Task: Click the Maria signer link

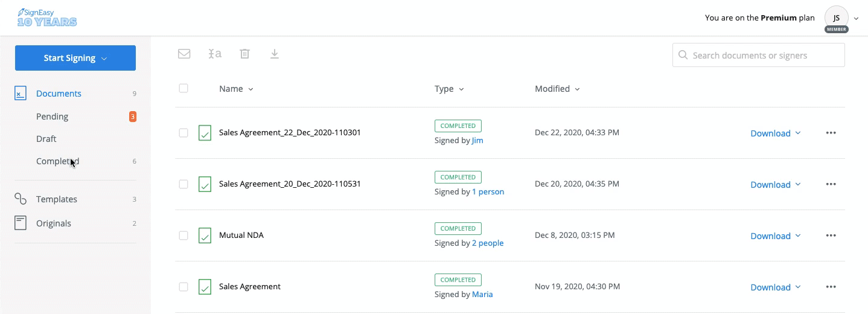Action: tap(482, 295)
